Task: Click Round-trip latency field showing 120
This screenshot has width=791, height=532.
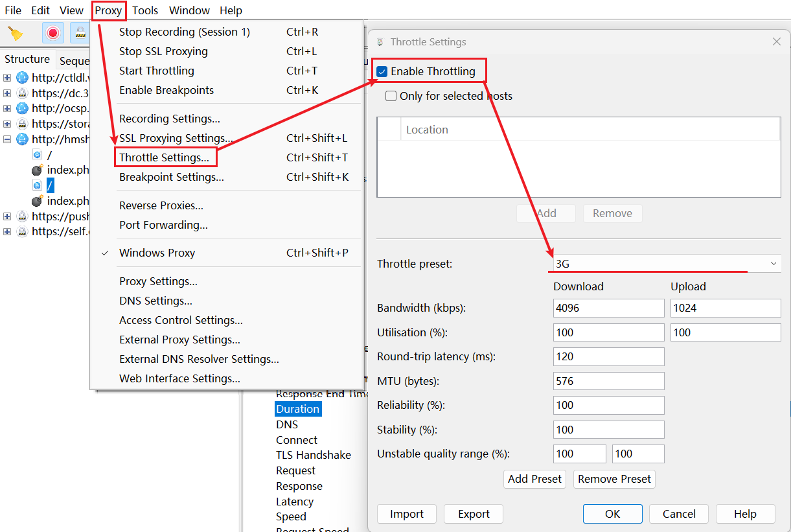Action: click(609, 356)
